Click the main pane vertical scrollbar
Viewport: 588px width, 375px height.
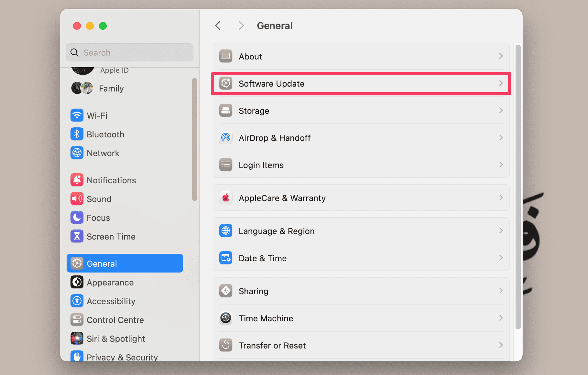click(x=518, y=187)
